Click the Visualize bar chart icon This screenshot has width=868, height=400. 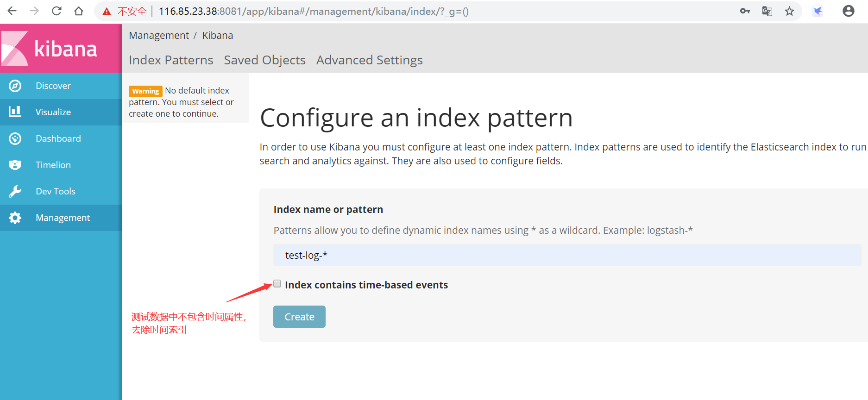[15, 112]
